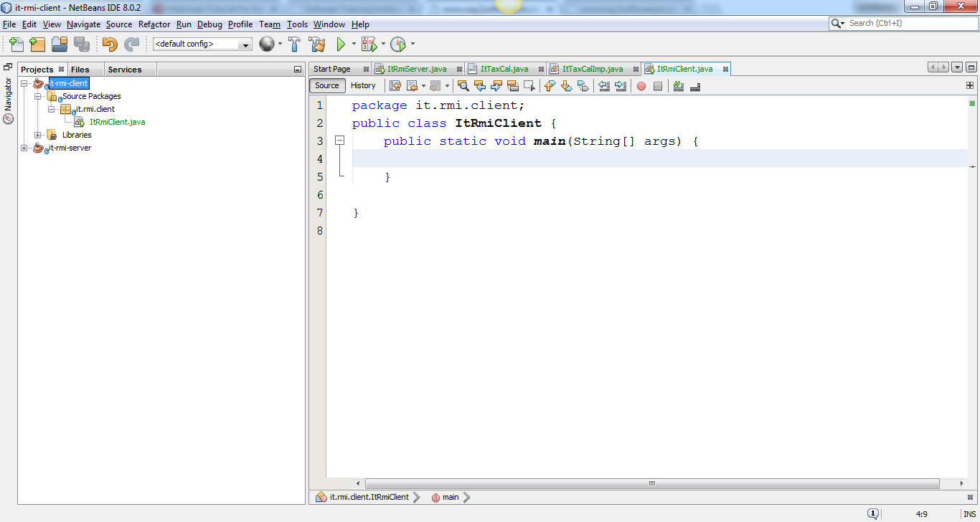Viewport: 980px width, 522px height.
Task: Open Run Project dropdown arrow
Action: click(x=354, y=44)
